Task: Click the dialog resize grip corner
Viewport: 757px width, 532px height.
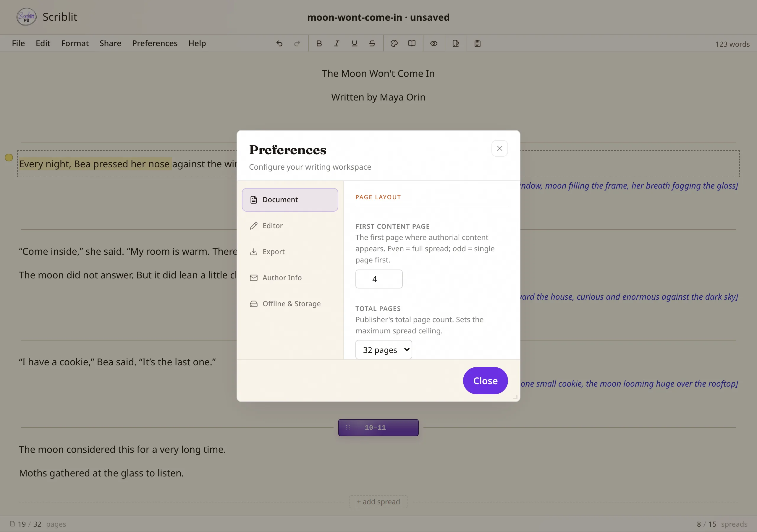Action: pos(515,397)
